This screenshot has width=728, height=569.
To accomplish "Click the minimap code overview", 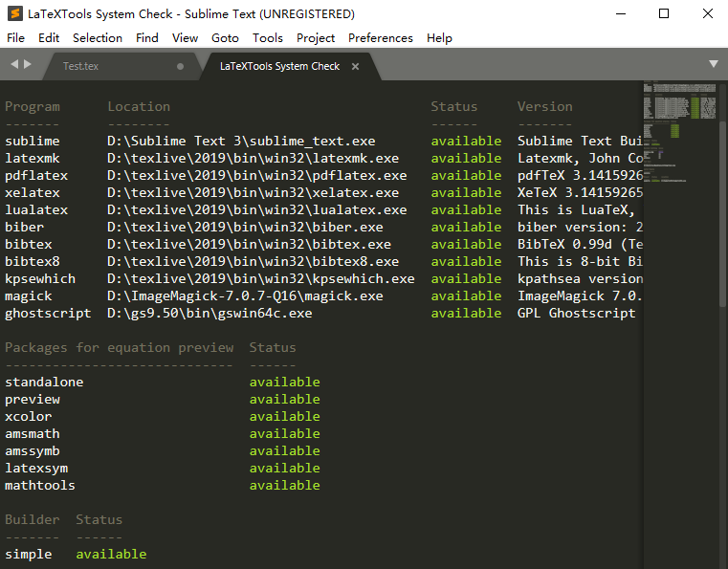I will point(680,132).
